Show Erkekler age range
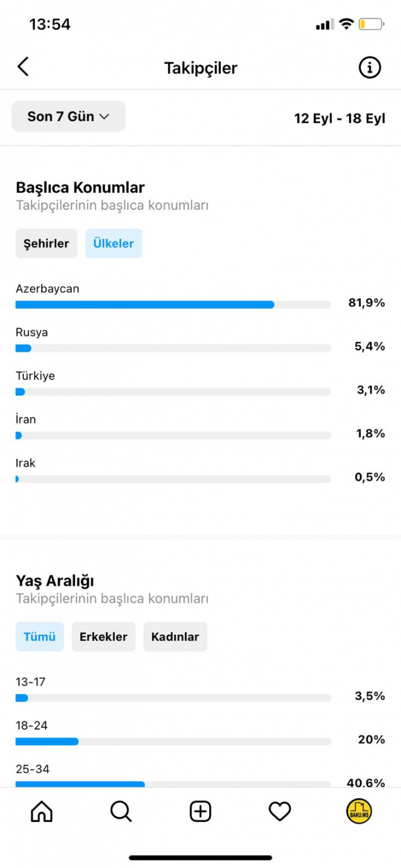This screenshot has width=401, height=868. (104, 636)
